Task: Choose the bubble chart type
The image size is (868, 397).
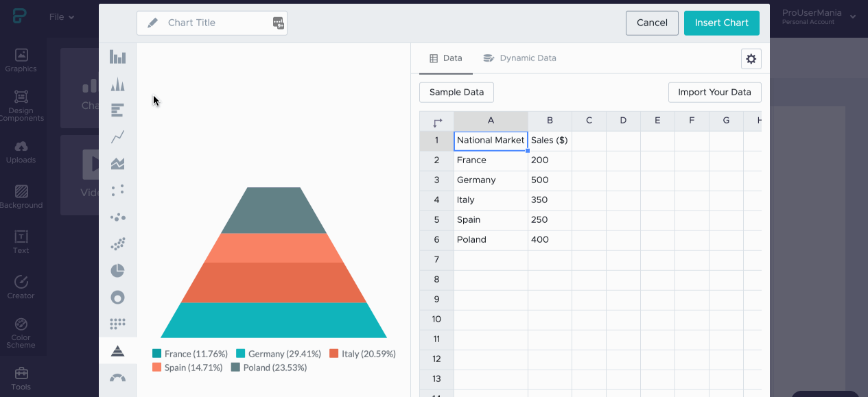Action: (x=117, y=217)
